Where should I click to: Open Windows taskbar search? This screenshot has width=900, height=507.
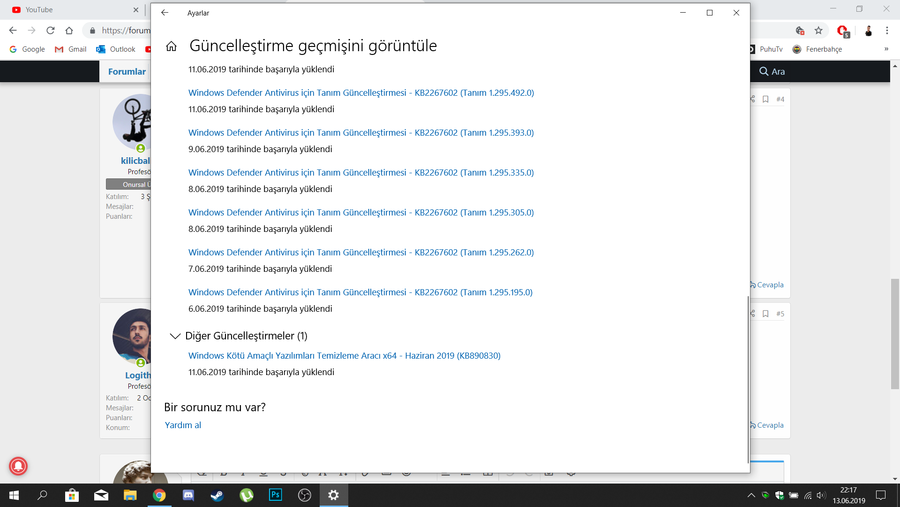[42, 495]
